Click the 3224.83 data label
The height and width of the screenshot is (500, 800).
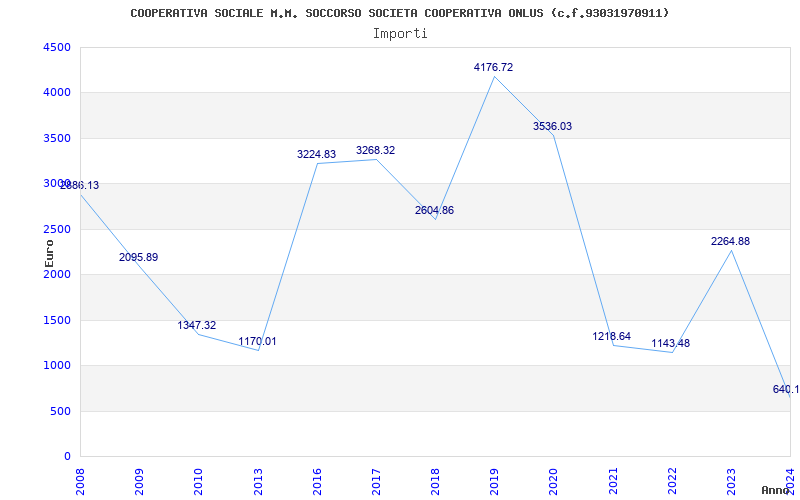[x=316, y=154]
